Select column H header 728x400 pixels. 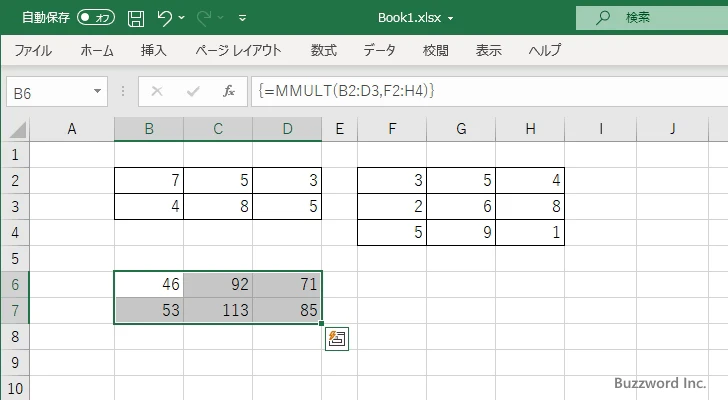coord(530,129)
